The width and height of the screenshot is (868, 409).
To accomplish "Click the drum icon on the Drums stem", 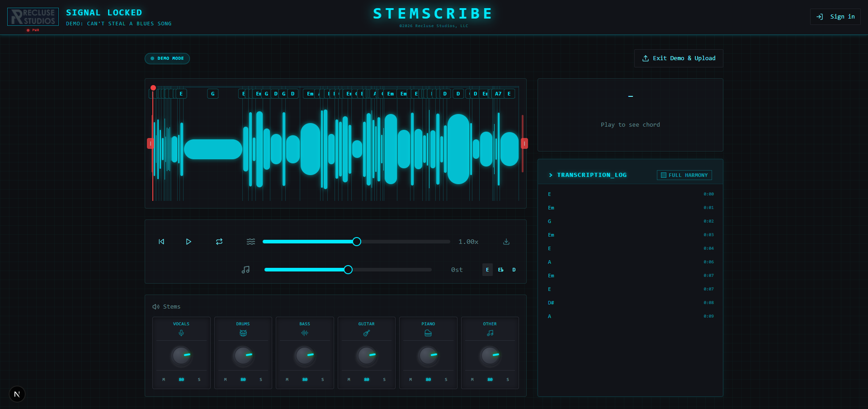I will tap(243, 333).
